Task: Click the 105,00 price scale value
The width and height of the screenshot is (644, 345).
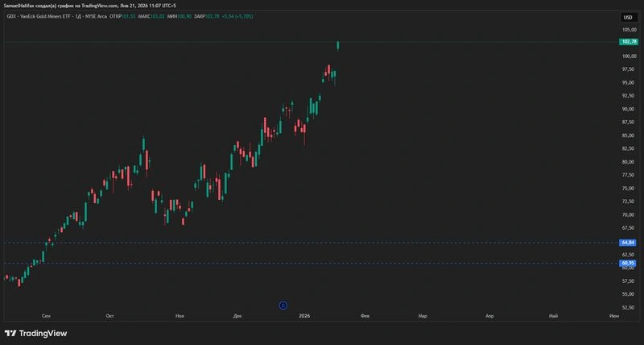Action: (x=630, y=30)
